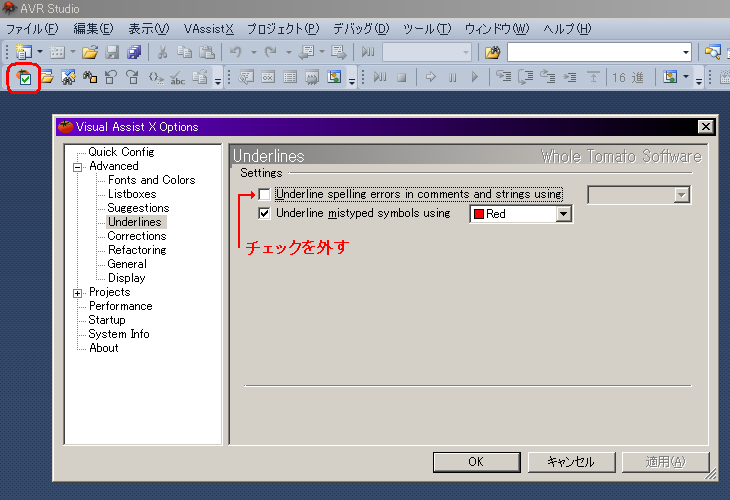Select Refactoring in options tree

tap(137, 250)
